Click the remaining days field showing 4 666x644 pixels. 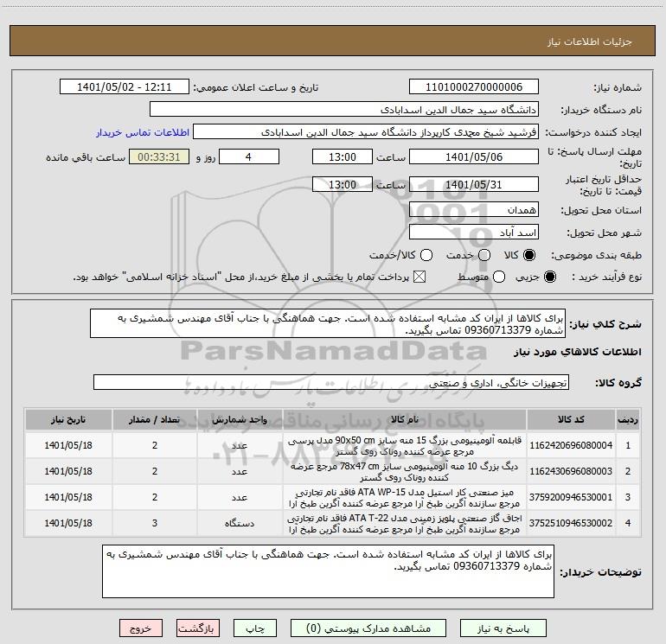tap(249, 156)
